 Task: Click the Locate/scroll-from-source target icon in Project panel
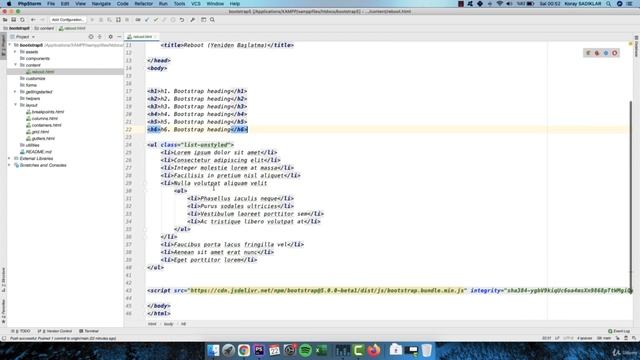[91, 37]
